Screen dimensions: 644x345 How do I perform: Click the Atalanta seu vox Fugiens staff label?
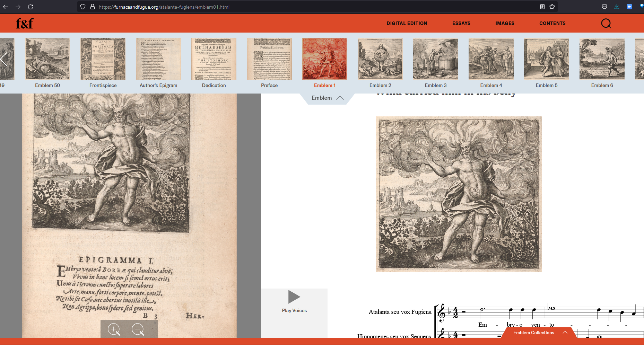[400, 312]
